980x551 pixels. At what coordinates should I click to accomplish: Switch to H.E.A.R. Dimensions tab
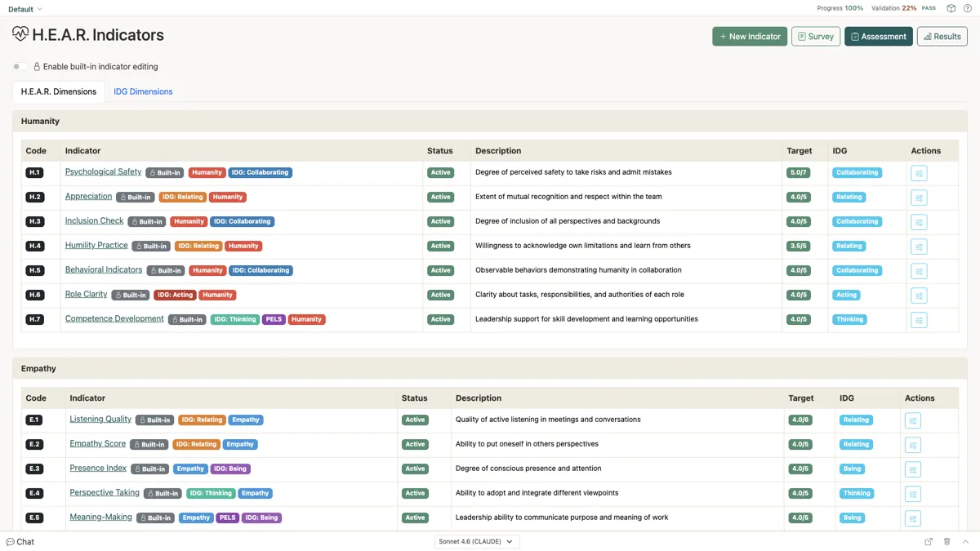pos(59,91)
